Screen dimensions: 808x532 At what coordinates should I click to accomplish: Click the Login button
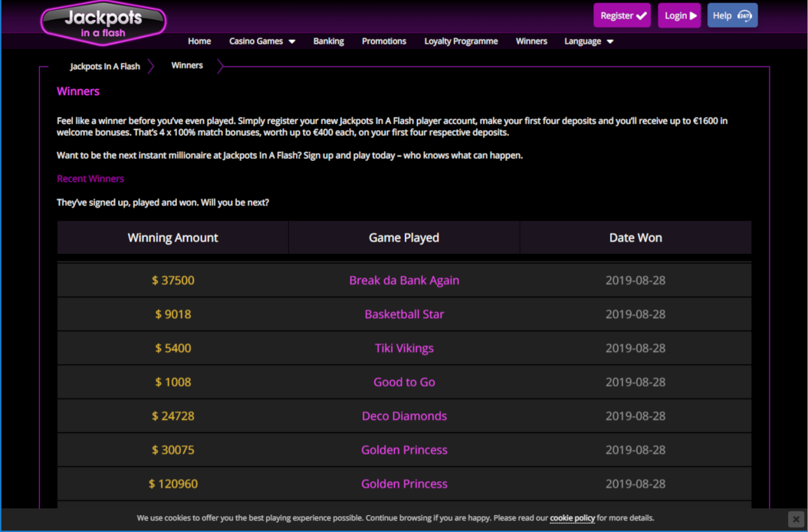coord(679,15)
